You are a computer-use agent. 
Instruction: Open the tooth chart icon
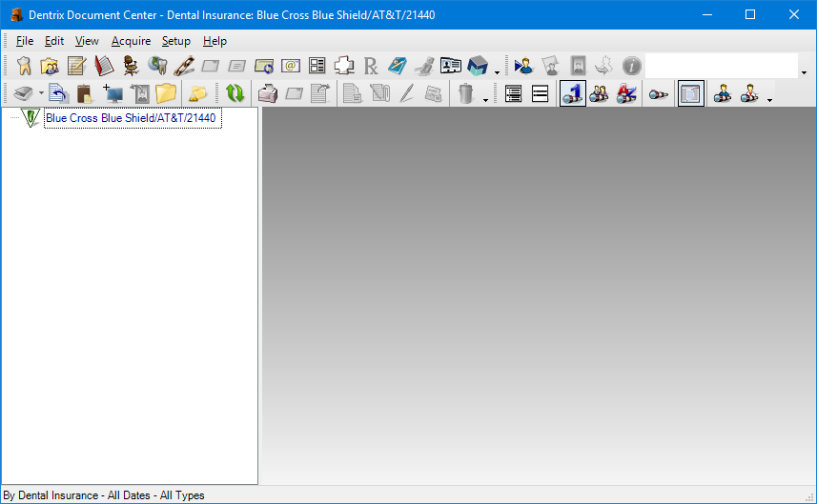point(24,66)
